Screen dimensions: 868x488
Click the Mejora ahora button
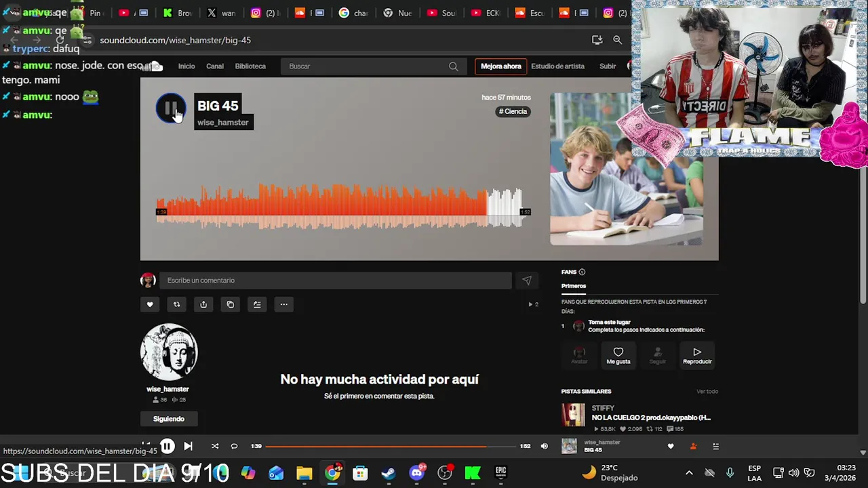(x=501, y=66)
